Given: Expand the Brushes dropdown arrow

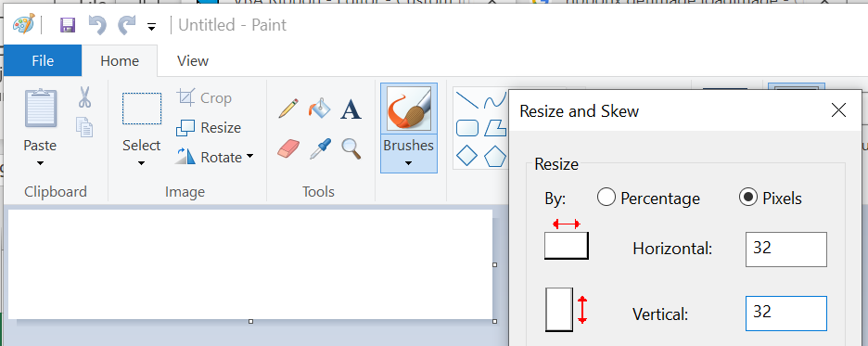Looking at the screenshot, I should coord(409,163).
